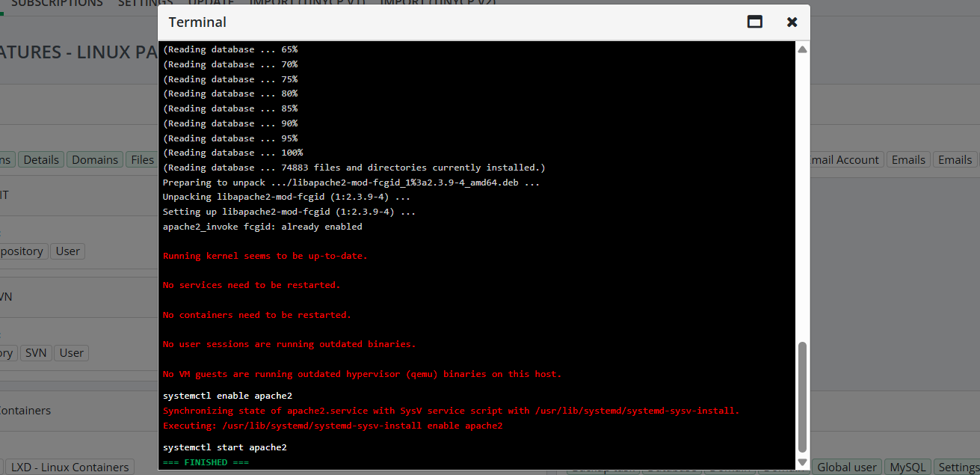Switch to the Domains tab
980x475 pixels.
[x=94, y=159]
